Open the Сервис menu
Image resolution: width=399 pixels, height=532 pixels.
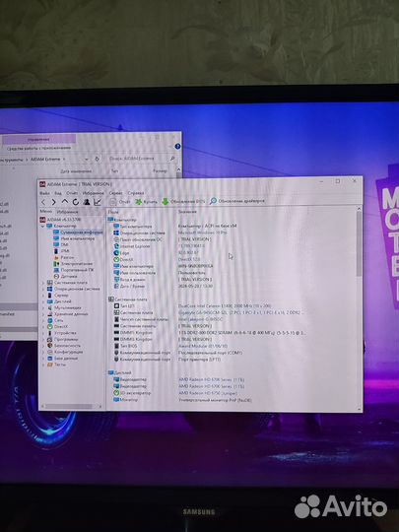pos(115,193)
